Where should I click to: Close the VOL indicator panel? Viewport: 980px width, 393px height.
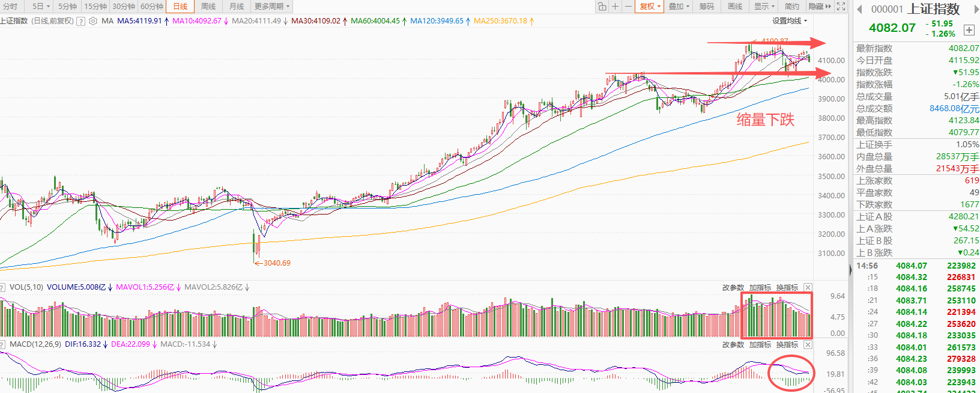(x=808, y=288)
